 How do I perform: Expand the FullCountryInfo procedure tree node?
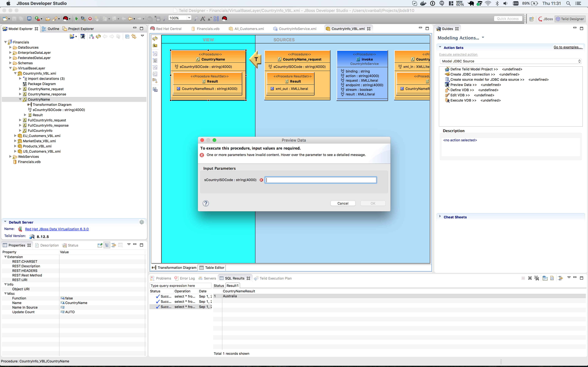[x=20, y=131]
